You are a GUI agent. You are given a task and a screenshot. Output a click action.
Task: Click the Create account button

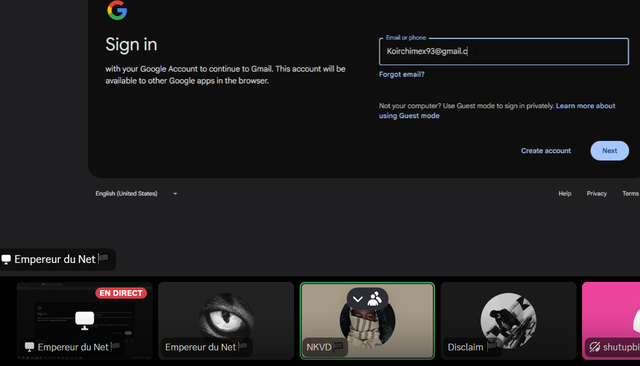pos(546,151)
